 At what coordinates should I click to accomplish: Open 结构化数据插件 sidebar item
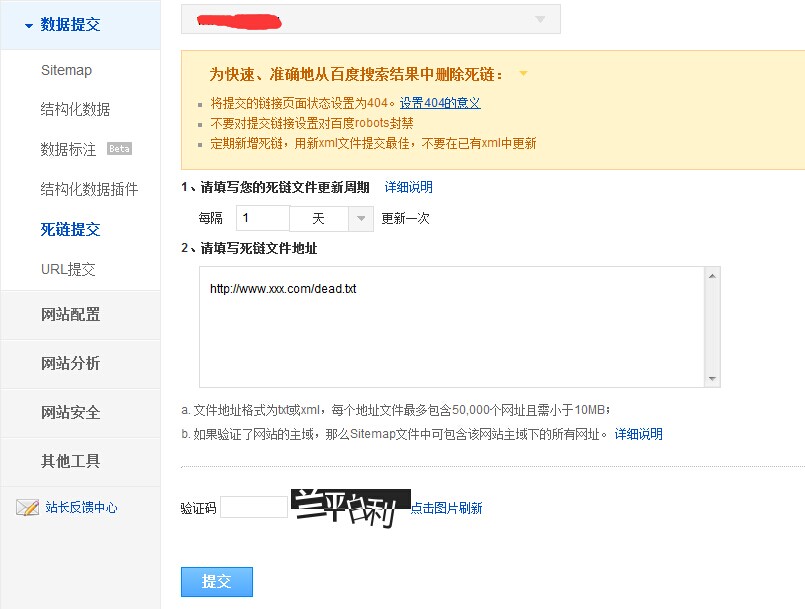(x=89, y=189)
